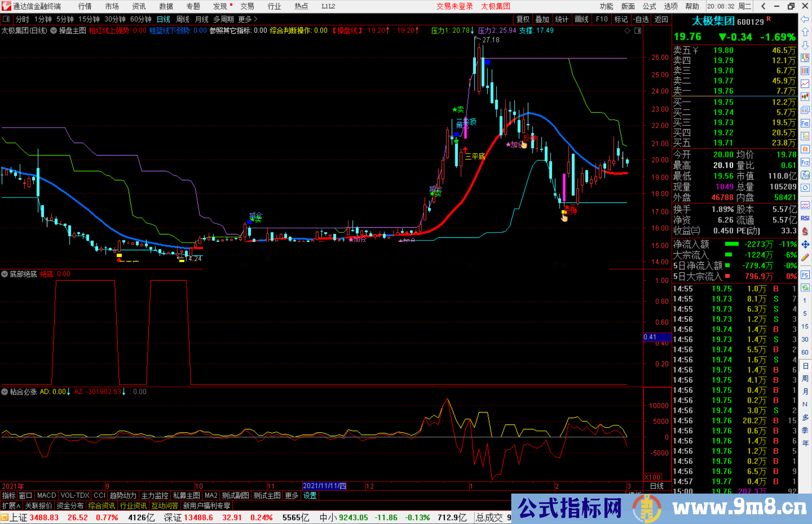
Task: Open the 更多 indicator tab list
Action: click(x=291, y=495)
